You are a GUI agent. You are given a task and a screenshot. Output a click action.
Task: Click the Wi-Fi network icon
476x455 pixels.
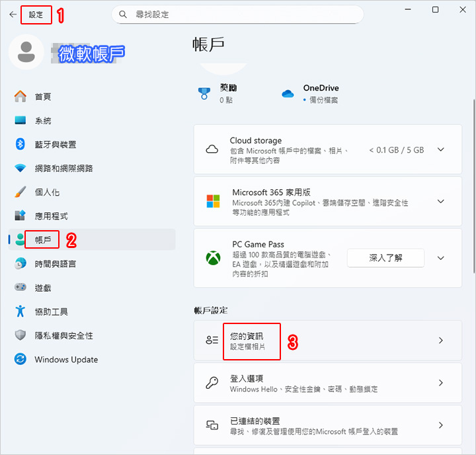click(20, 168)
